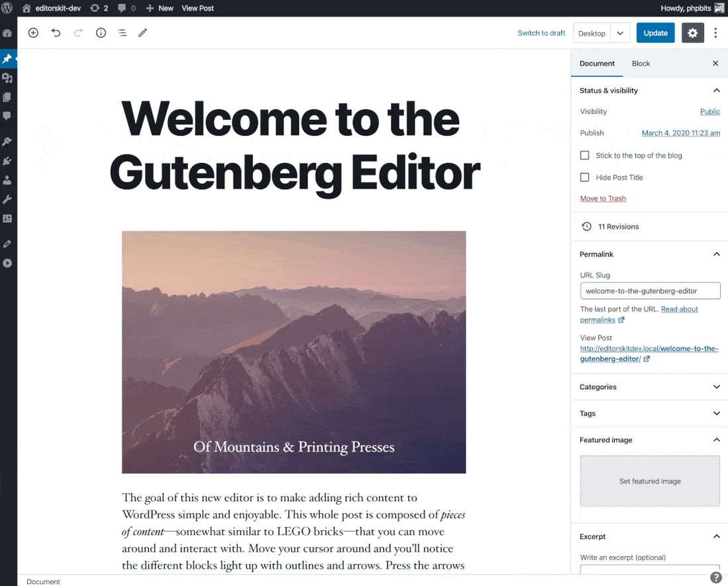The image size is (728, 586).
Task: Click the excerpt text area
Action: click(x=650, y=569)
